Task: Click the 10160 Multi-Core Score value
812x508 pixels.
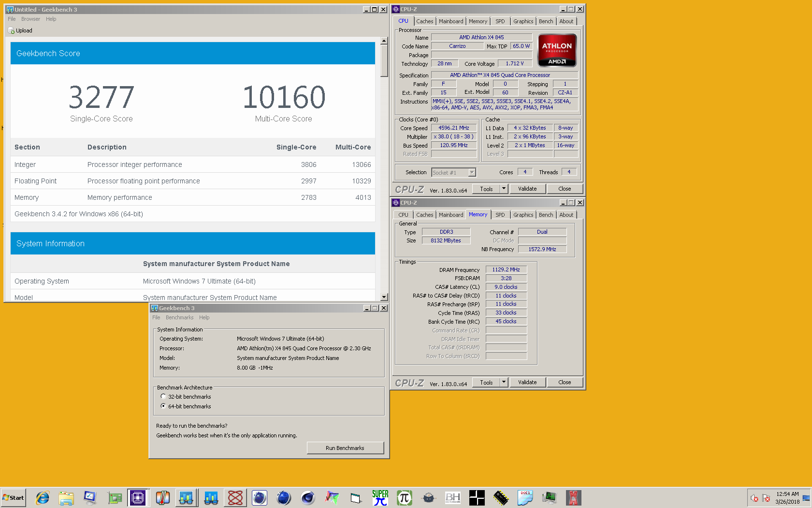Action: click(284, 97)
